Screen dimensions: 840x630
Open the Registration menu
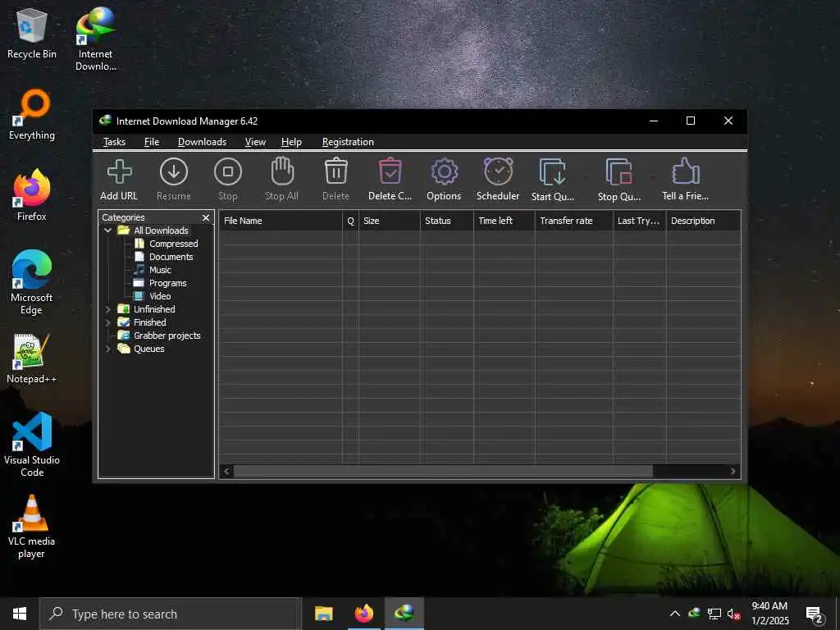[348, 142]
